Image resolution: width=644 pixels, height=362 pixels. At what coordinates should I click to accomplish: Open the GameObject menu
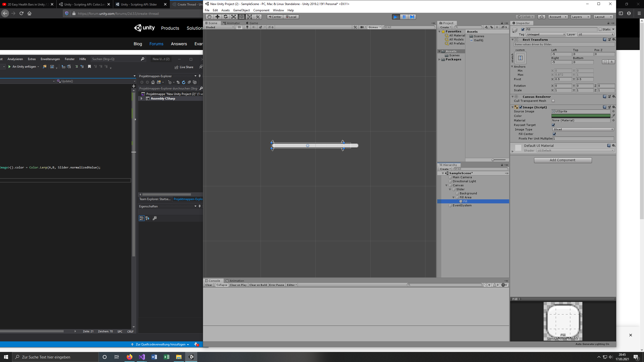241,10
